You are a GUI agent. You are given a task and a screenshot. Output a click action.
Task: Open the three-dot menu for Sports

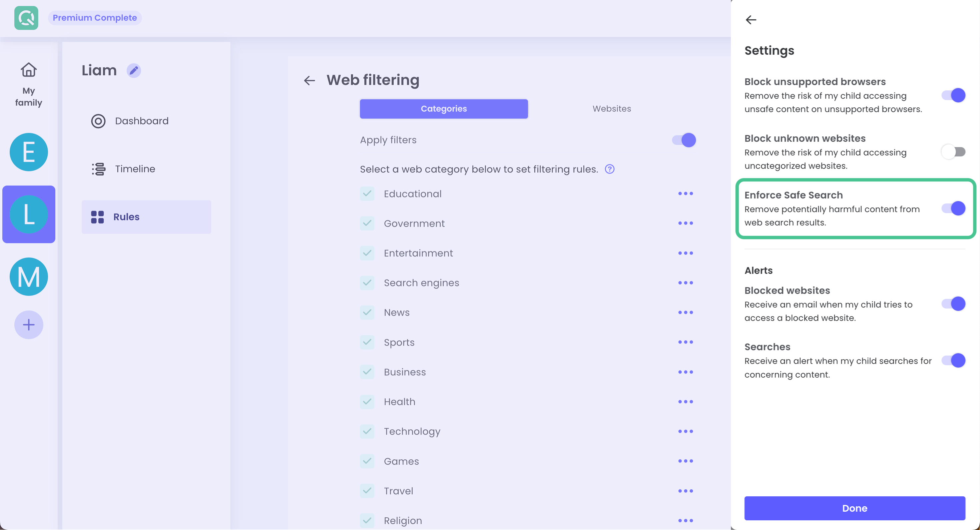pyautogui.click(x=685, y=342)
